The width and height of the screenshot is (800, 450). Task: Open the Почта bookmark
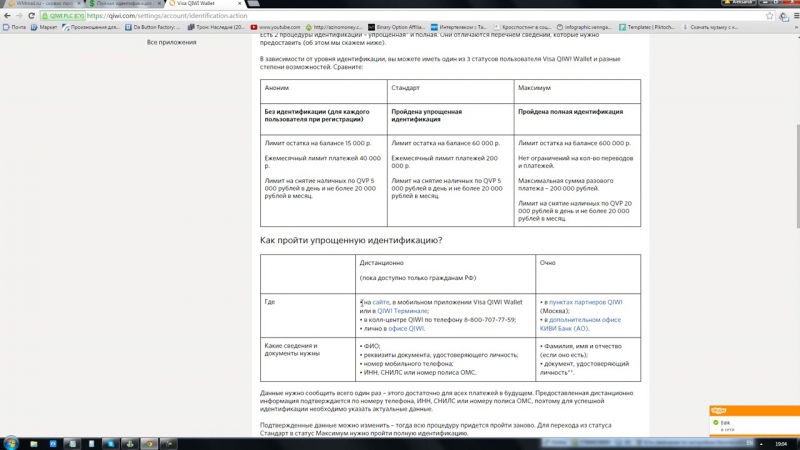click(x=16, y=27)
